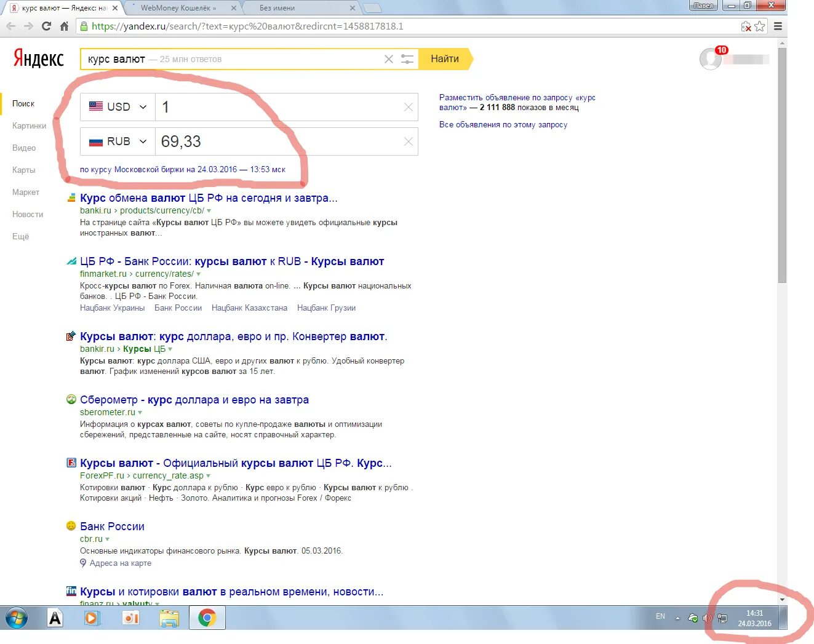Screen dimensions: 814x644
Task: Open Курсы валют - Официальный курсы result
Action: (236, 463)
